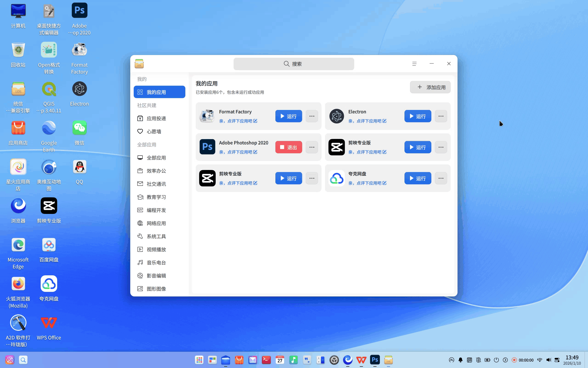588x368 pixels.
Task: Run 夸克网盘 from the app list
Action: point(418,178)
